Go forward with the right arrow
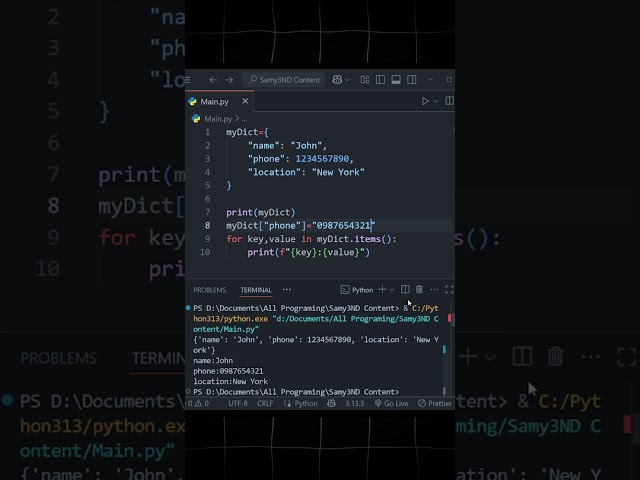Screen dimensions: 640x480 pos(229,80)
